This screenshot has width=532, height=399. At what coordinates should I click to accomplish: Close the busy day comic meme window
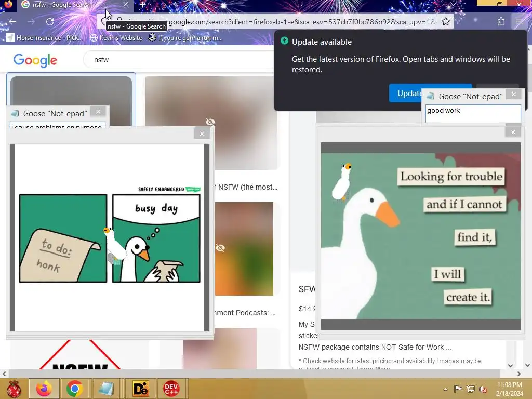coord(202,134)
